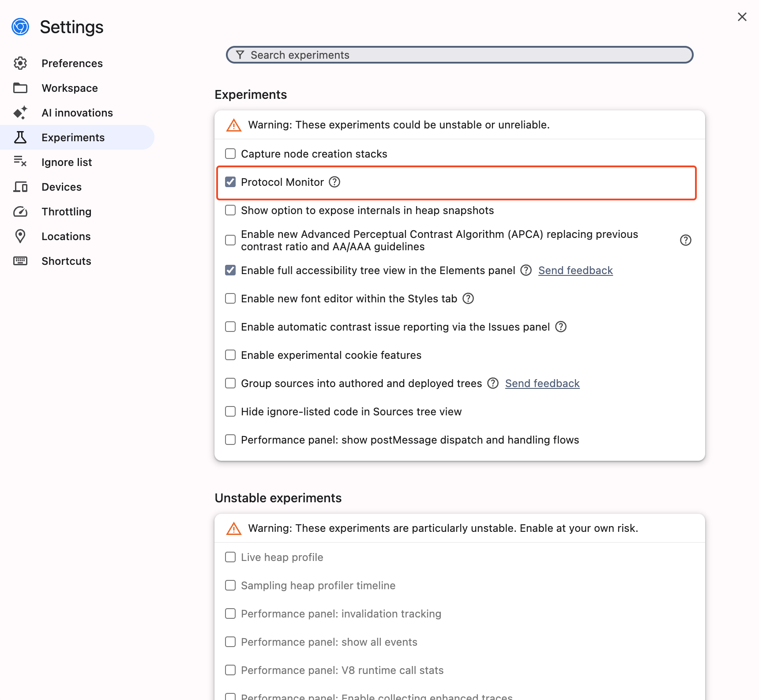Open Send feedback link for grouped sources

coord(542,383)
